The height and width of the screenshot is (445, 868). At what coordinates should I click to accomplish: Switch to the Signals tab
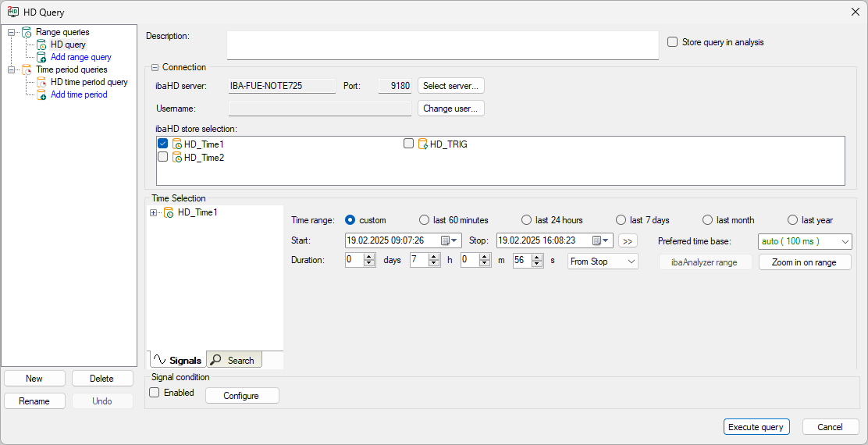coord(177,360)
